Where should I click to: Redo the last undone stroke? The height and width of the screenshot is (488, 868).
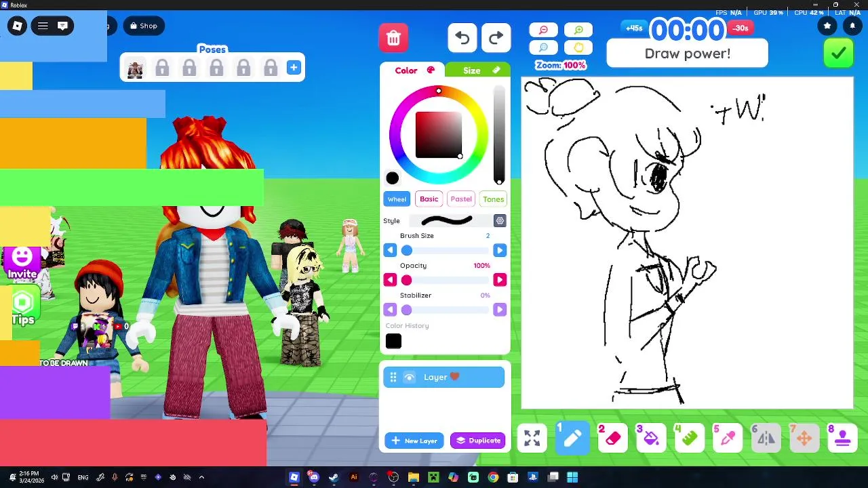(496, 38)
